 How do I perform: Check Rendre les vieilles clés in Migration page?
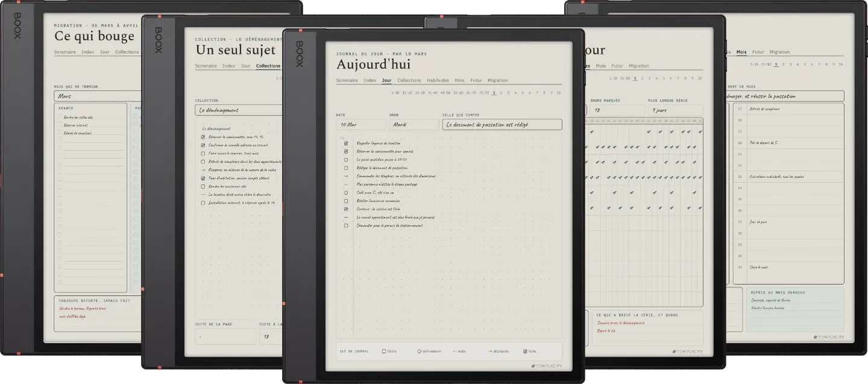tap(60, 118)
